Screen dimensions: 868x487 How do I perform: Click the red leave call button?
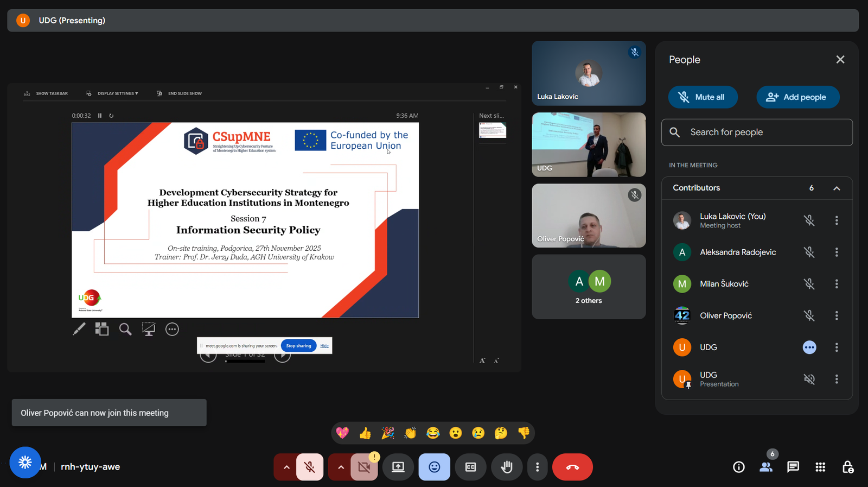pos(572,467)
